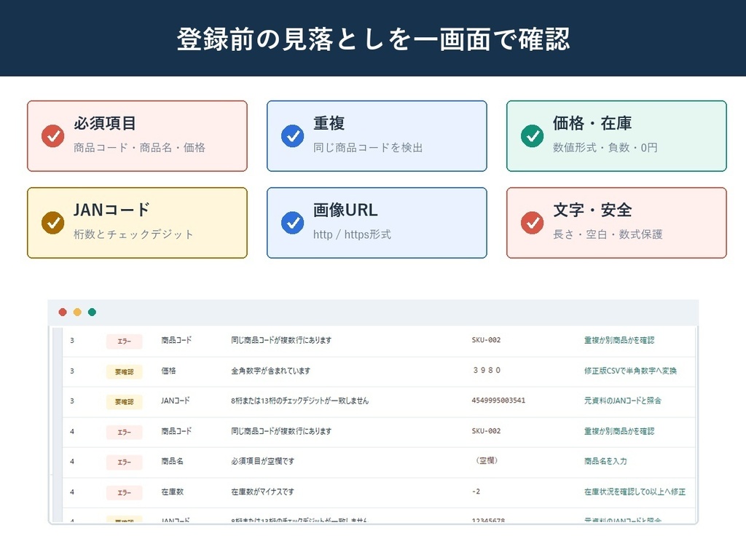Click the brown checkmark icon beside JANコード

click(x=52, y=223)
